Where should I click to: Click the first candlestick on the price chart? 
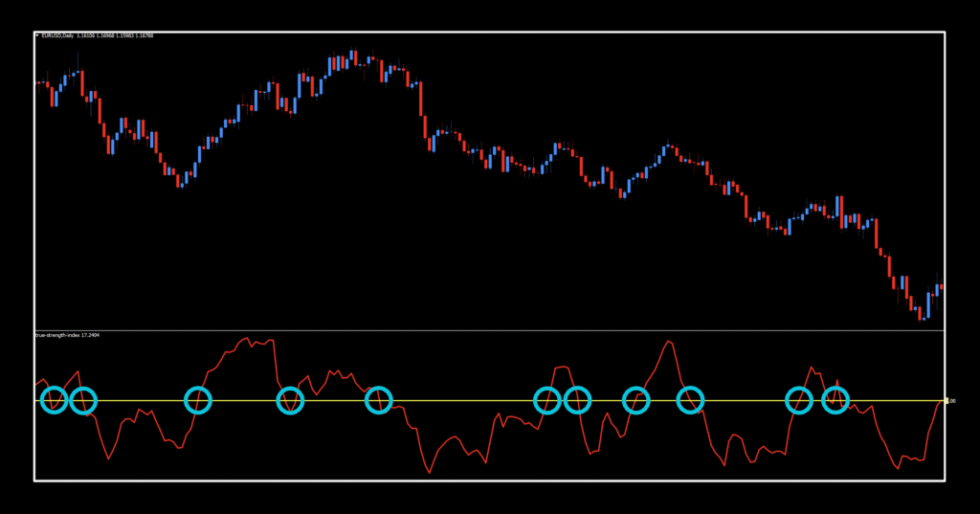coord(38,83)
